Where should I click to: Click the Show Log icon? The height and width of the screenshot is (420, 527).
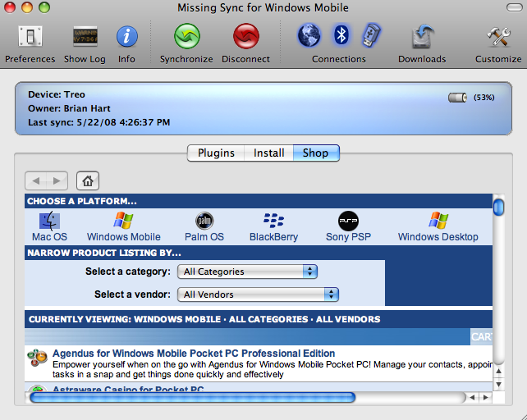85,38
